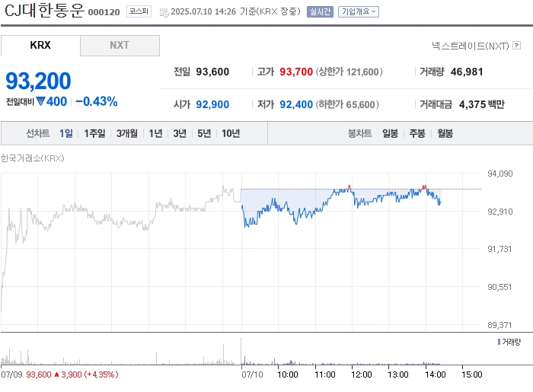Select the 1주일 line chart period

pyautogui.click(x=94, y=133)
